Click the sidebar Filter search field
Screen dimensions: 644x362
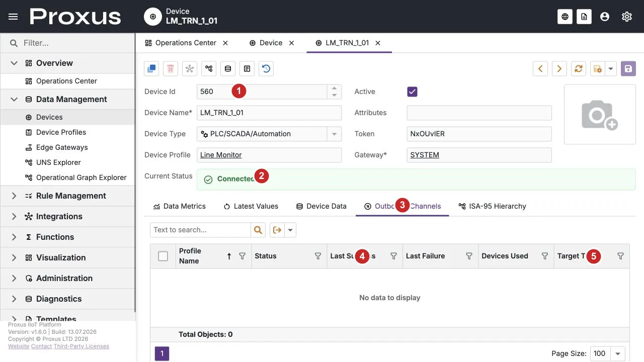pyautogui.click(x=67, y=43)
